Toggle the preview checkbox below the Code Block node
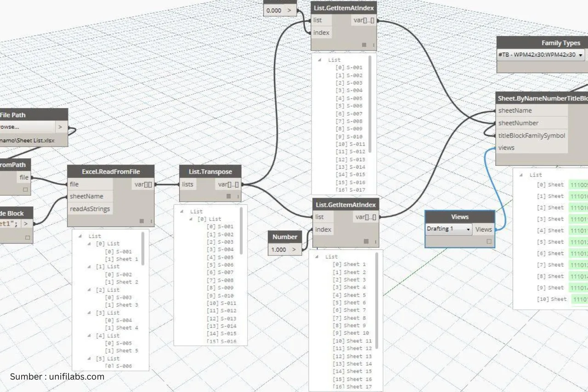The width and height of the screenshot is (588, 392). (x=28, y=237)
